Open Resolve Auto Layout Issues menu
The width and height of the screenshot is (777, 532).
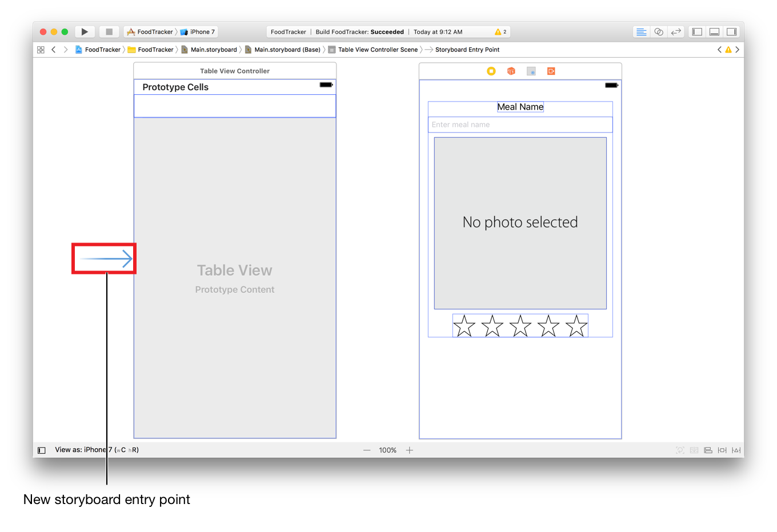pyautogui.click(x=736, y=450)
